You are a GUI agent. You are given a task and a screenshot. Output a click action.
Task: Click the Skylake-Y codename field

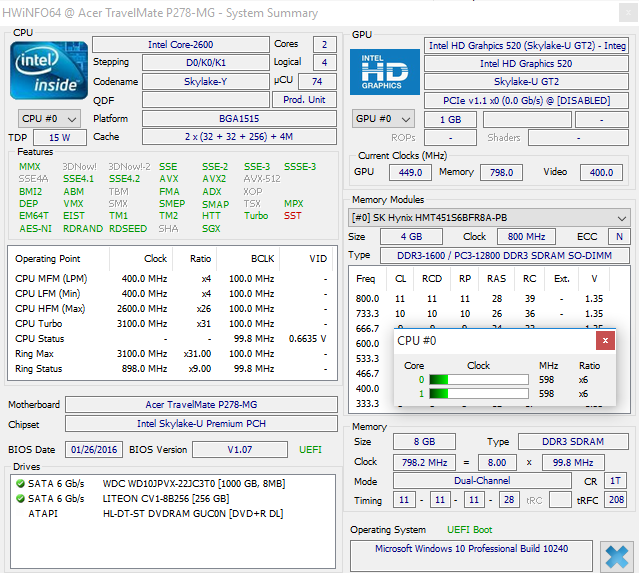205,82
